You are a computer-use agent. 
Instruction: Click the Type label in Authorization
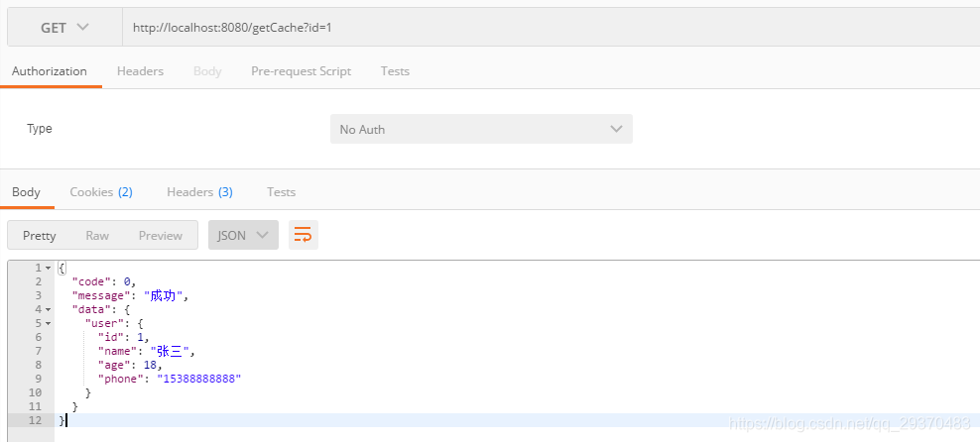click(40, 129)
